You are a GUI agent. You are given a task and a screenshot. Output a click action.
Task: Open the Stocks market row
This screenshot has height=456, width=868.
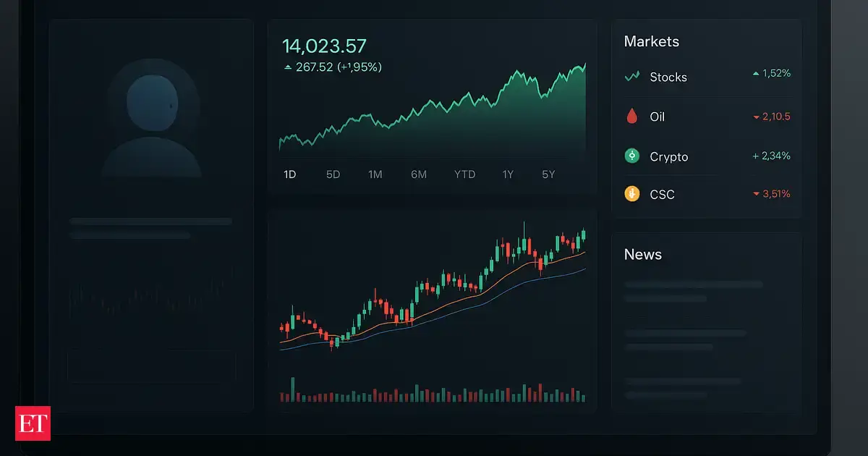point(668,77)
